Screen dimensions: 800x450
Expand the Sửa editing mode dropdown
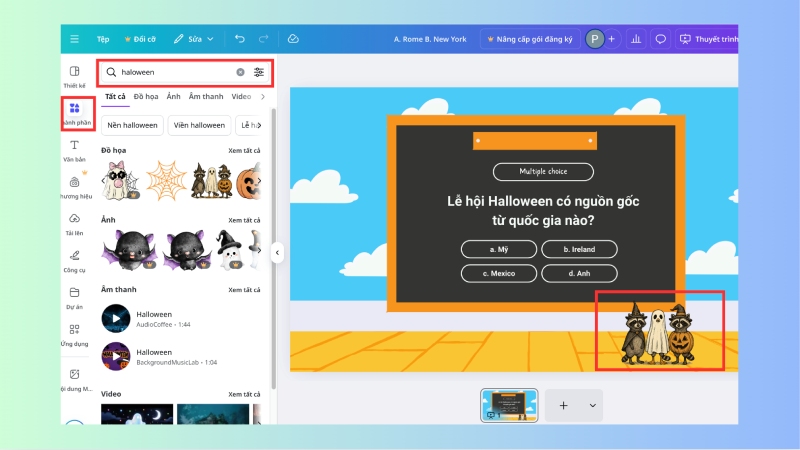pyautogui.click(x=193, y=39)
